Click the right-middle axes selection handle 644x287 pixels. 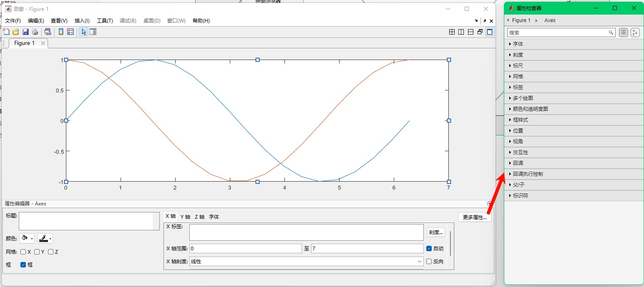(x=449, y=121)
